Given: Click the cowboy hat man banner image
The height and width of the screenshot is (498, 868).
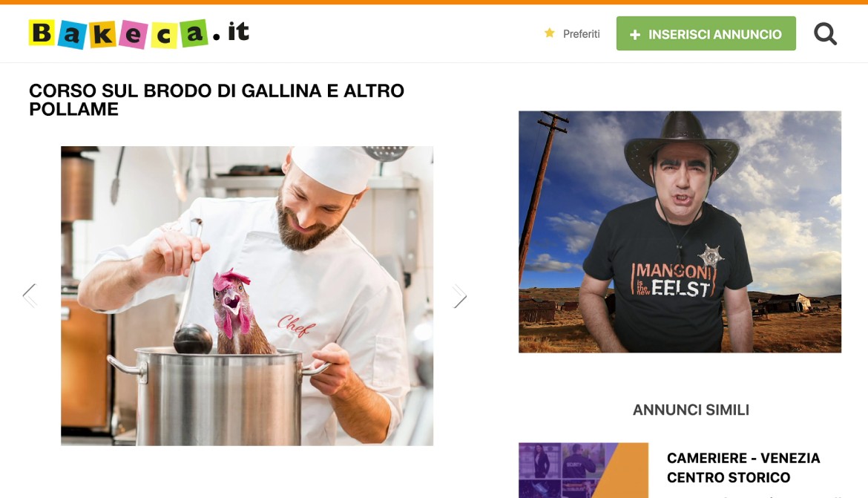Looking at the screenshot, I should click(680, 232).
